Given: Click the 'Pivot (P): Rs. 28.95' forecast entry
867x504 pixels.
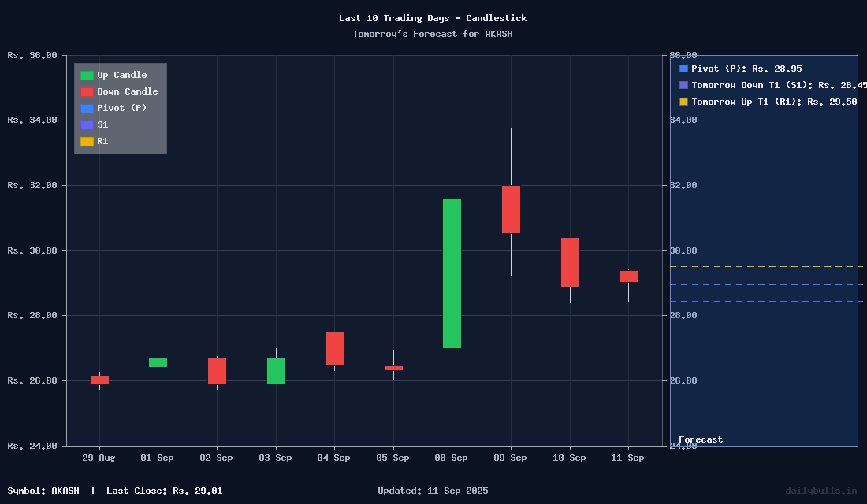Looking at the screenshot, I should [746, 69].
